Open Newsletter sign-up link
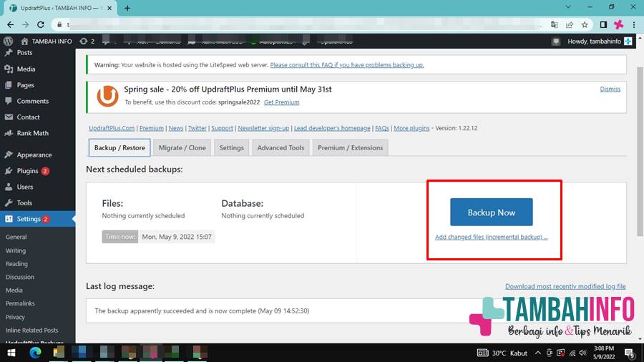Screen dimensions: 644x362 tap(263, 128)
